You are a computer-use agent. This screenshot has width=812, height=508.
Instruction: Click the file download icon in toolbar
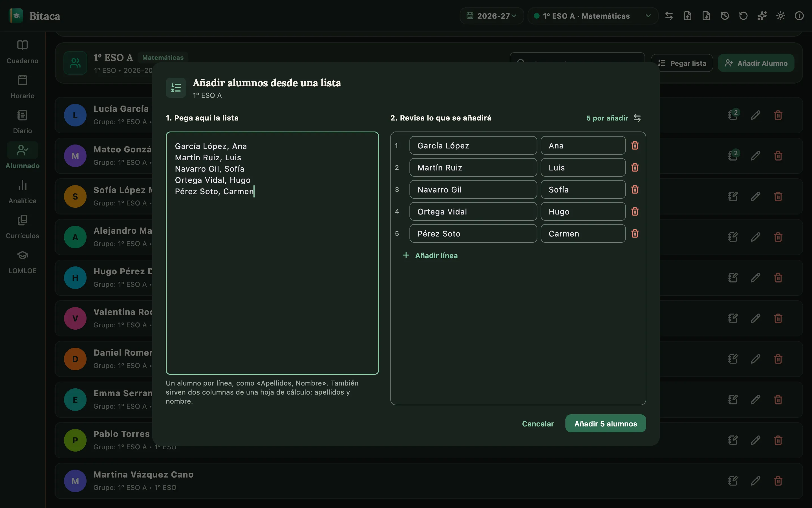click(x=706, y=16)
